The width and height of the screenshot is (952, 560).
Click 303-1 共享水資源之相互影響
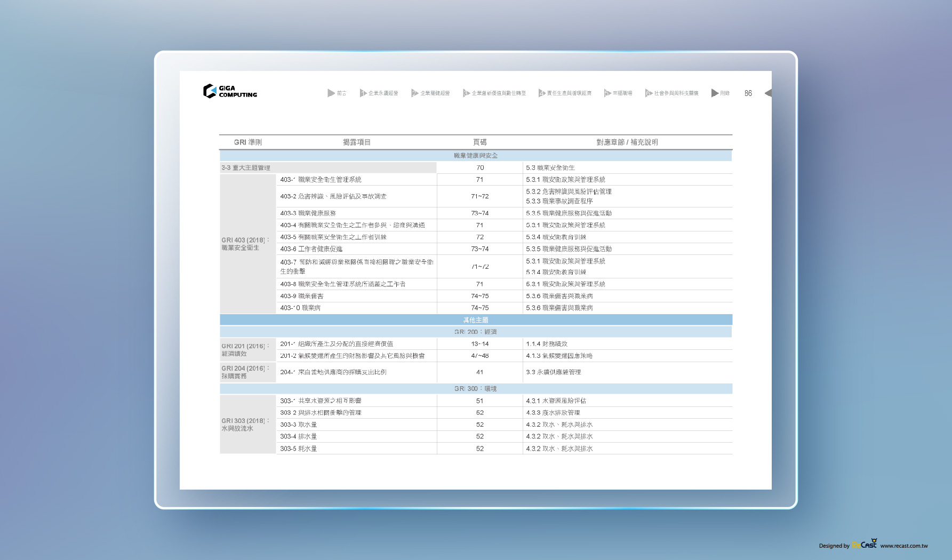click(x=321, y=401)
